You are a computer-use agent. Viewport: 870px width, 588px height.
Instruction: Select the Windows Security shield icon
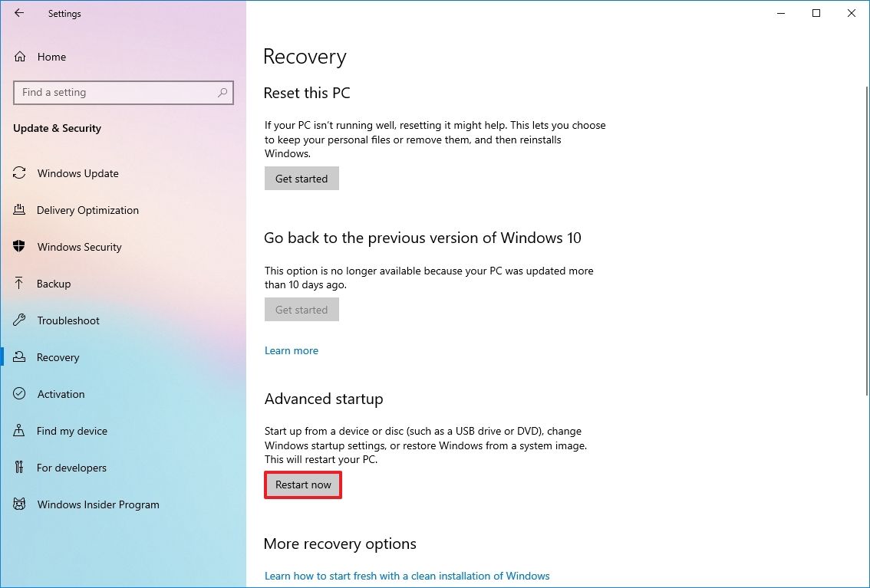tap(19, 247)
